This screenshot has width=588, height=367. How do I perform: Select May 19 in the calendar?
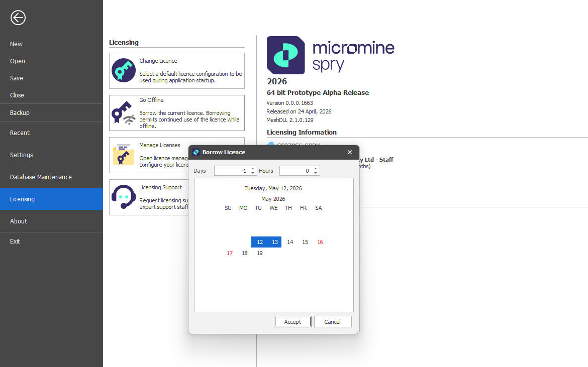point(259,253)
